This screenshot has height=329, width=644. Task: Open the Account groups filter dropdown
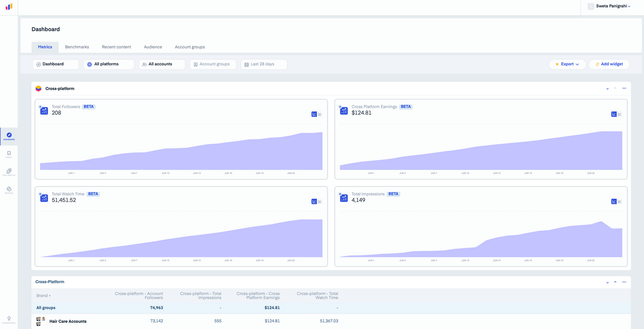coord(213,64)
